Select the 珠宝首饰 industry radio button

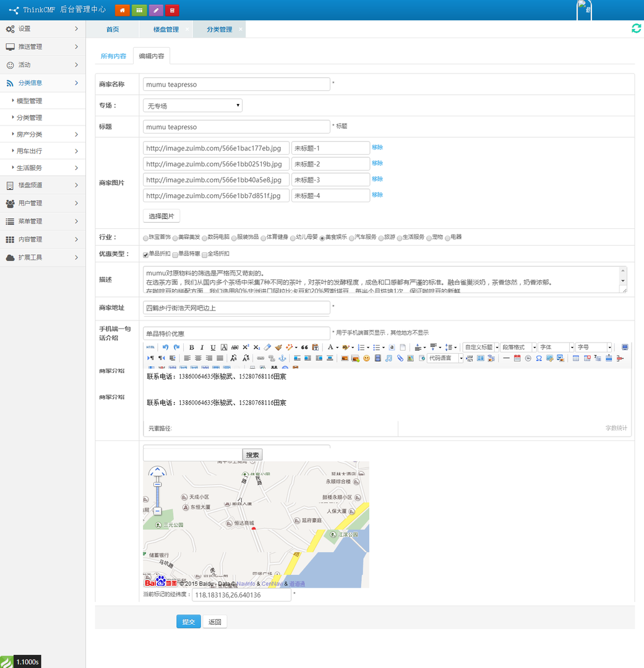[146, 238]
